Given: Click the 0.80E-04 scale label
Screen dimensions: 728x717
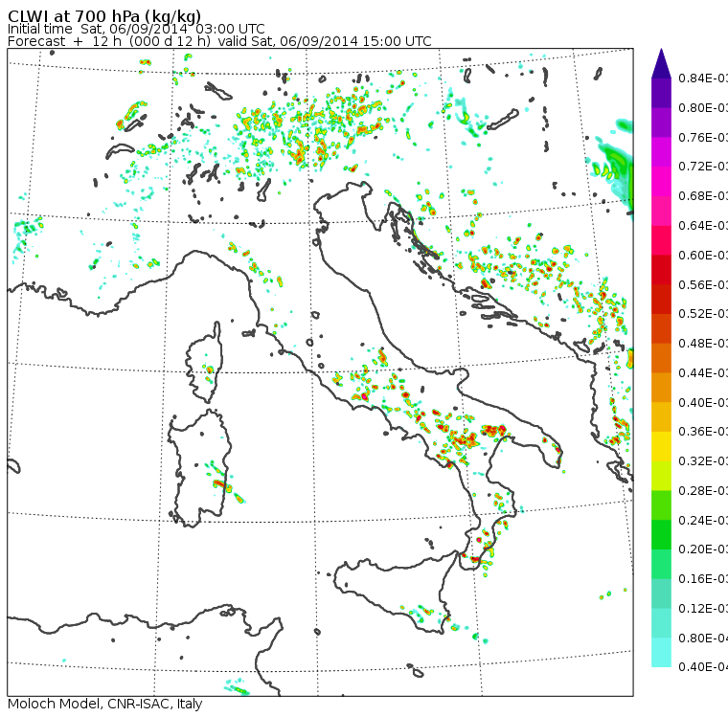Looking at the screenshot, I should (703, 639).
